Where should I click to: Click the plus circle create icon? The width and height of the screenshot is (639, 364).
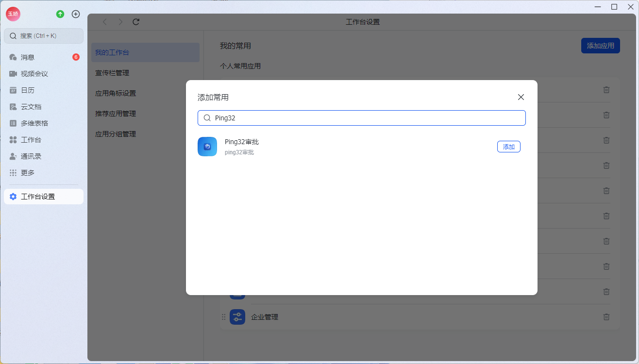(76, 14)
